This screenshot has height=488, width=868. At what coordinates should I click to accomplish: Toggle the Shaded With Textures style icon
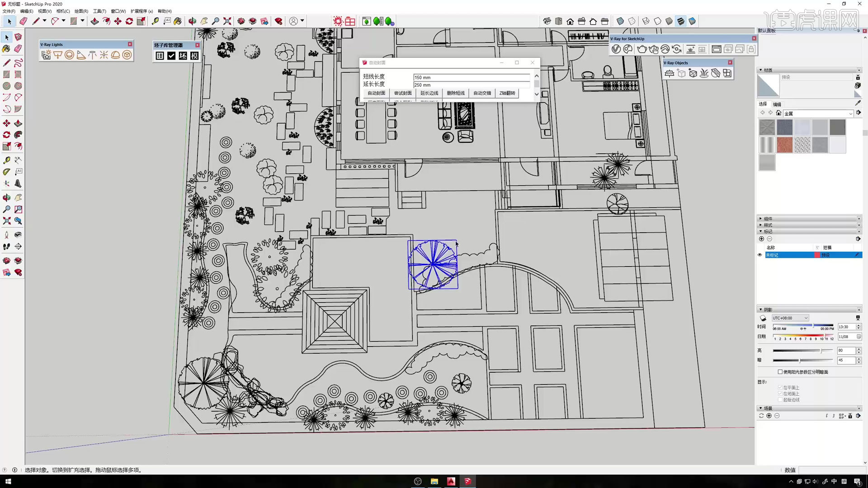[680, 21]
